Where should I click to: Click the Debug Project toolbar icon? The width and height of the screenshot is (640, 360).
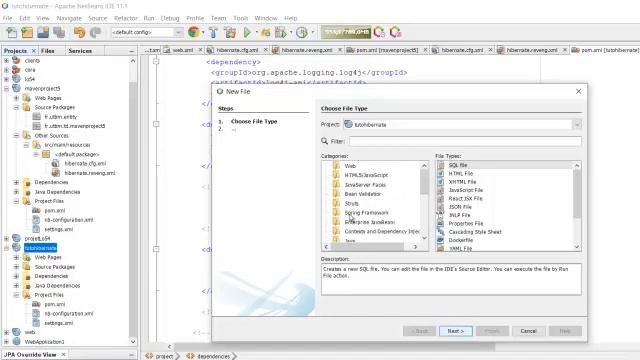click(x=266, y=32)
